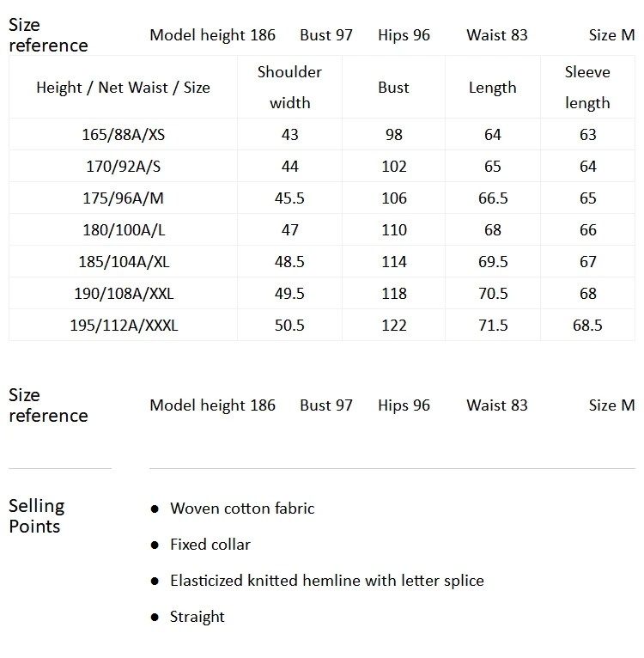The image size is (644, 658).
Task: Click the Fixed collar bullet item
Action: tap(210, 545)
